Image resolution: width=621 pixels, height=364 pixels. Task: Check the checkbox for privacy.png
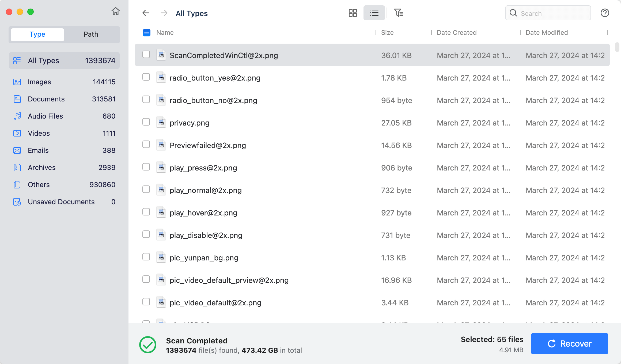pos(146,122)
